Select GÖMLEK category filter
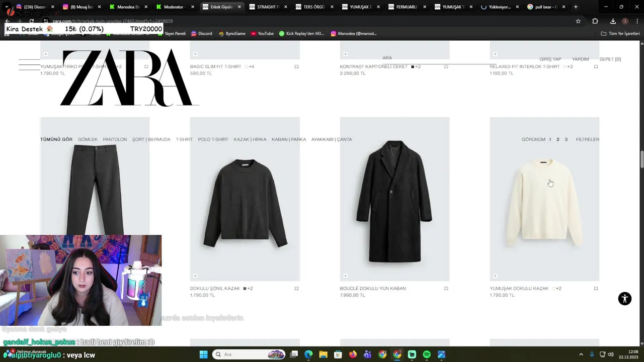Image resolution: width=644 pixels, height=362 pixels. 88,139
